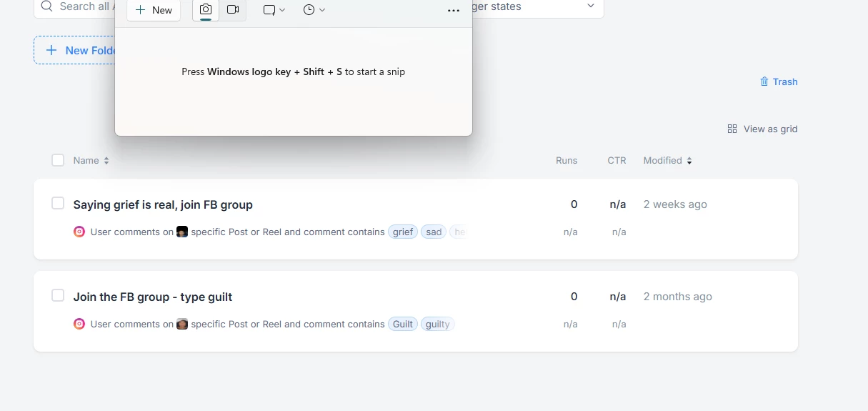Switch Snipping Tool to photo snip mode

[206, 10]
